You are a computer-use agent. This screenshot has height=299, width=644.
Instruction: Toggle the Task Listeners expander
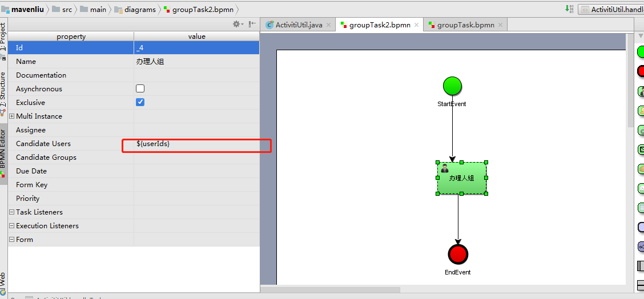[11, 212]
